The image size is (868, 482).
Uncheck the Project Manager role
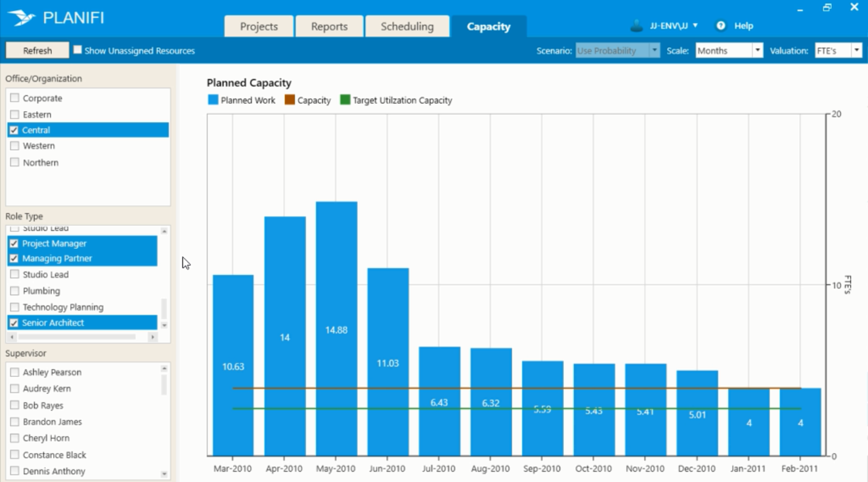pos(14,243)
